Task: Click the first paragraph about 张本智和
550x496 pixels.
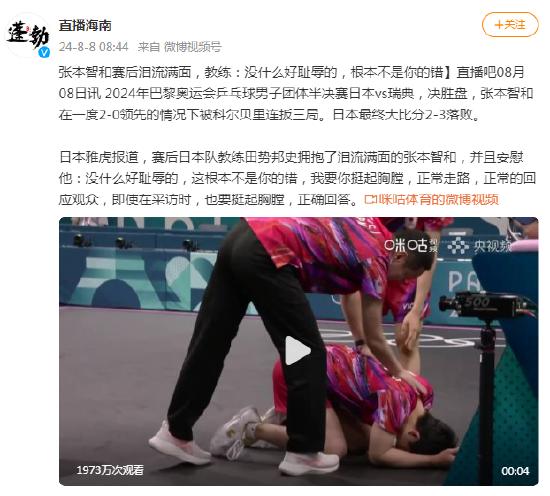Action: point(296,93)
